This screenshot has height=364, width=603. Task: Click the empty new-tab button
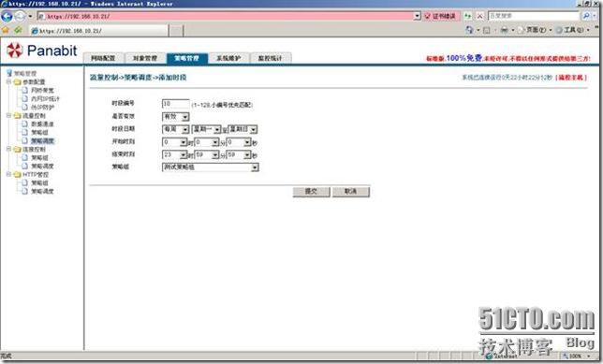click(x=176, y=31)
